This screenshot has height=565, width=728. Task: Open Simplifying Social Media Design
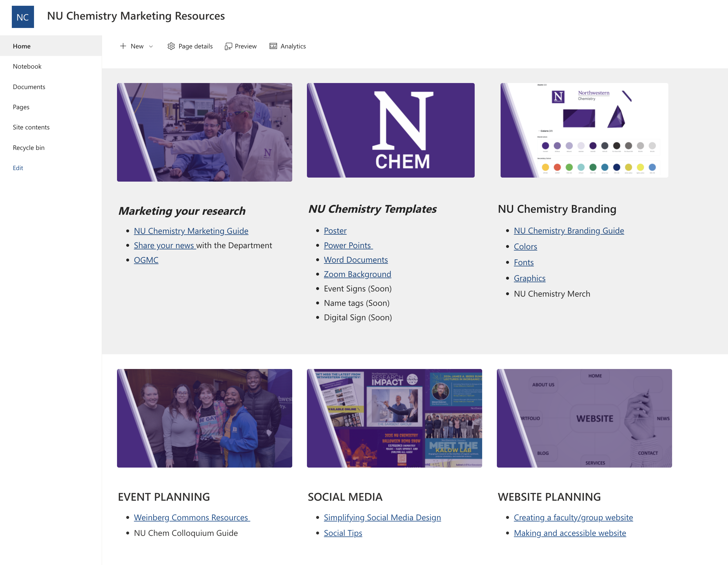[382, 517]
